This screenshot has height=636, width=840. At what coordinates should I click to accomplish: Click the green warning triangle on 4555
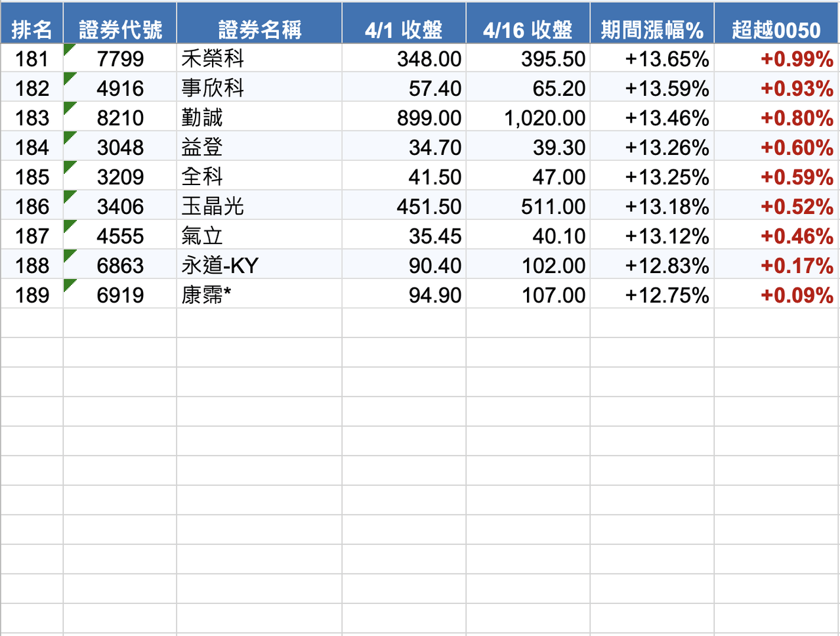[x=69, y=226]
